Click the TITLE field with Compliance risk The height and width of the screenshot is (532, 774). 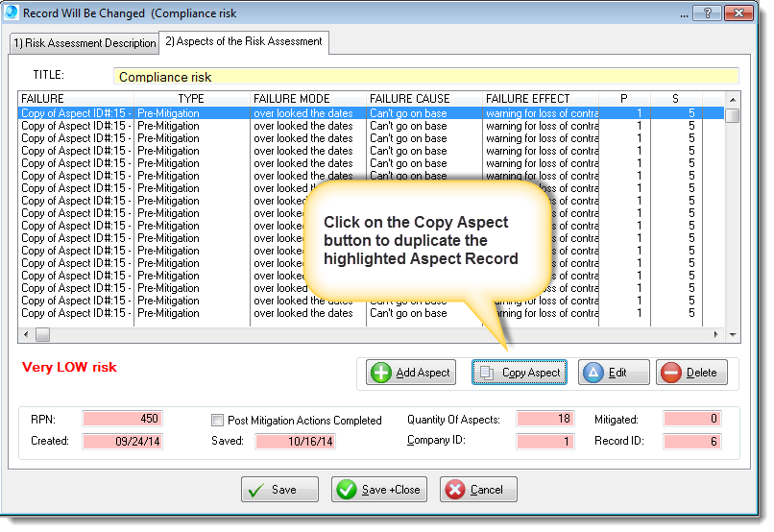tap(426, 77)
